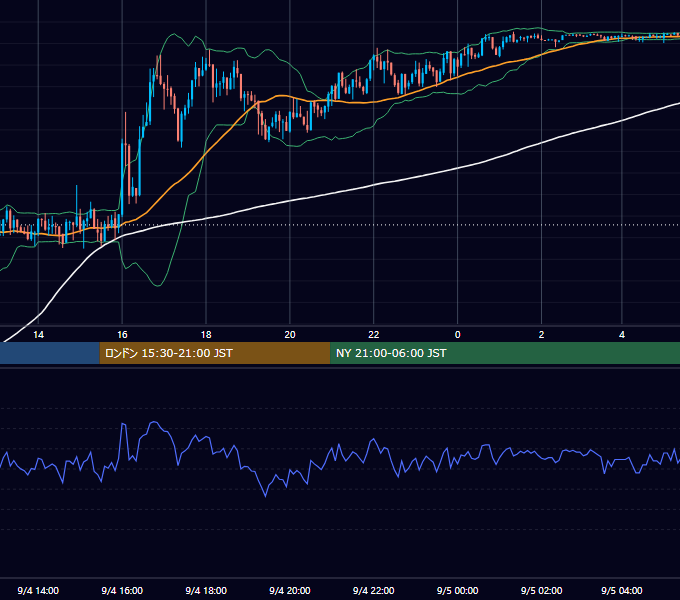The height and width of the screenshot is (600, 680).
Task: Click the 9/4 22:00 time label
Action: pyautogui.click(x=373, y=590)
